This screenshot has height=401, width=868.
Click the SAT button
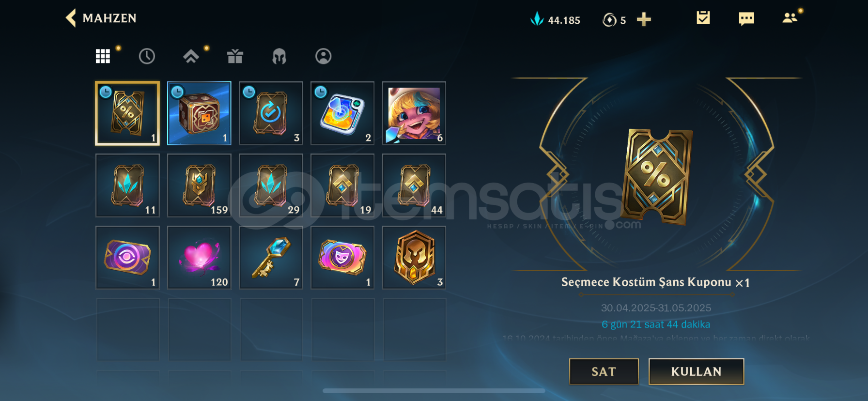click(604, 371)
